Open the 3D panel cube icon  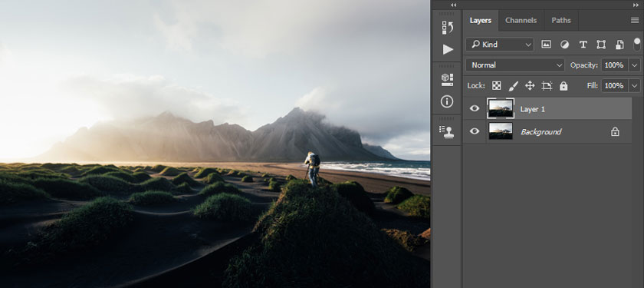447,79
